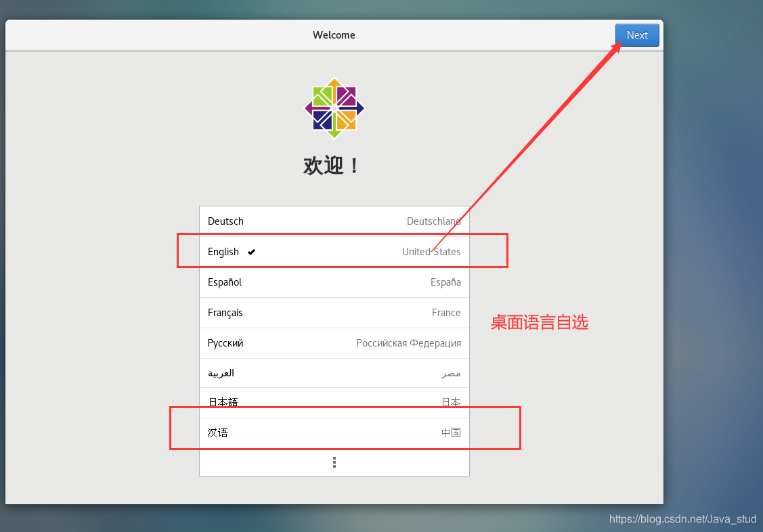Image resolution: width=763 pixels, height=532 pixels.
Task: Click the Next button
Action: point(637,35)
